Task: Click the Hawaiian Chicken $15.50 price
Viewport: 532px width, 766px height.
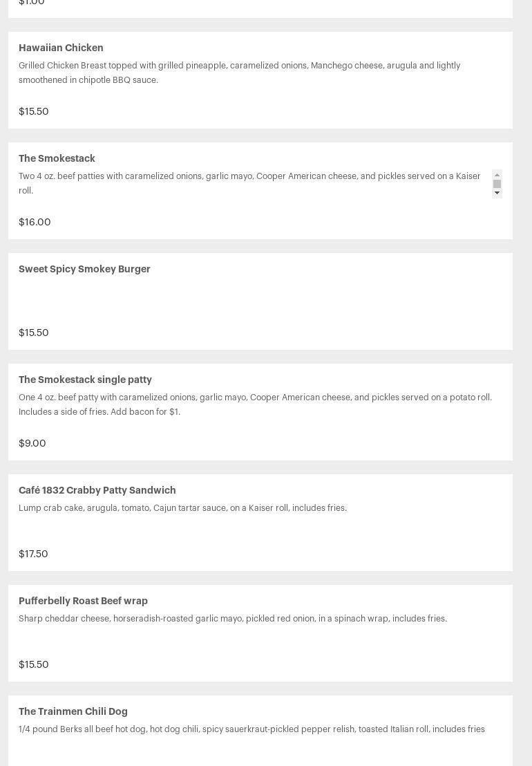Action: tap(34, 112)
